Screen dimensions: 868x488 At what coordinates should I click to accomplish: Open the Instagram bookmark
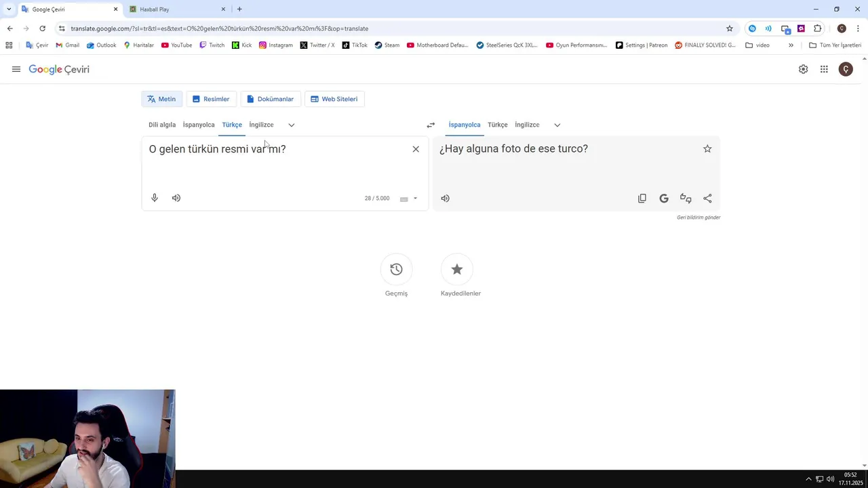275,45
